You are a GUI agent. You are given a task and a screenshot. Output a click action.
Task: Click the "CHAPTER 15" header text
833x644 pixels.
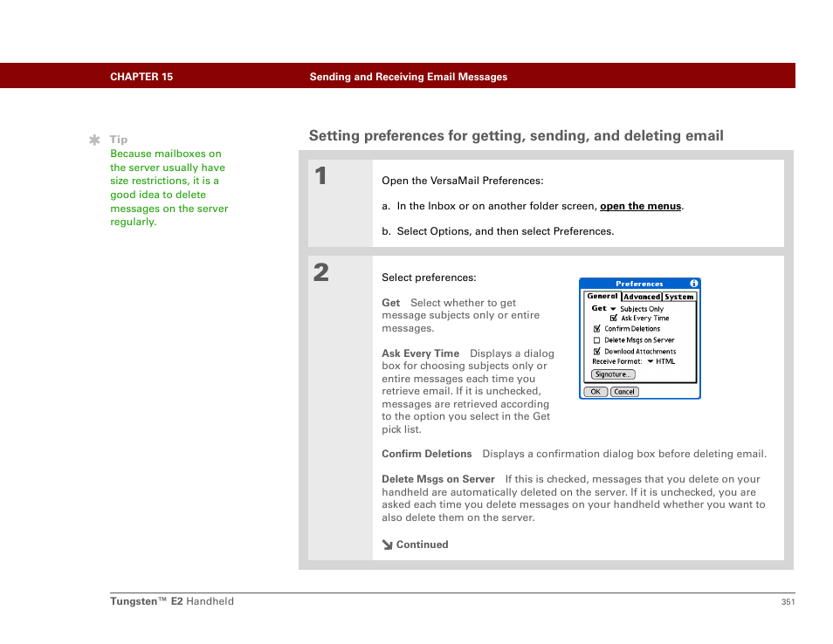click(141, 77)
